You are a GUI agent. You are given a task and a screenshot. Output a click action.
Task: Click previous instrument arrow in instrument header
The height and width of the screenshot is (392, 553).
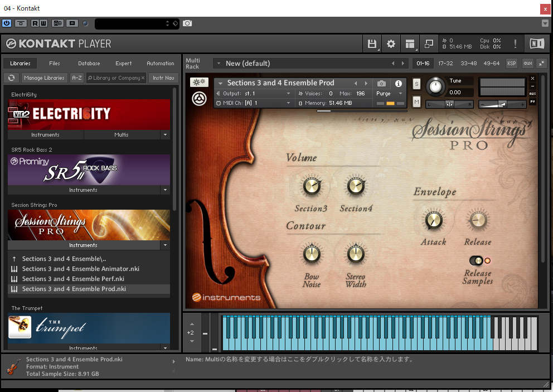(x=356, y=83)
